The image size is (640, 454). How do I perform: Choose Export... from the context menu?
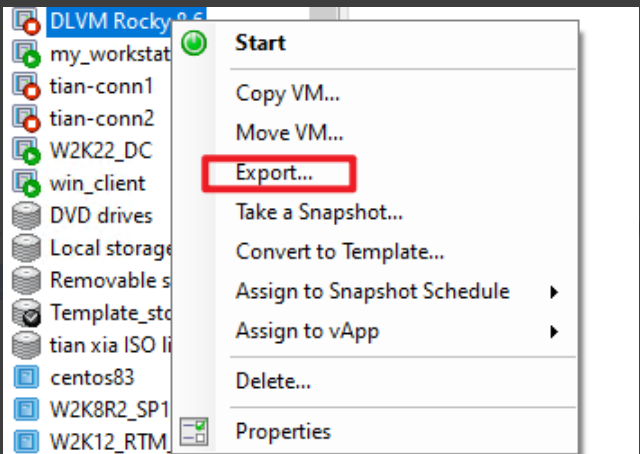point(274,172)
